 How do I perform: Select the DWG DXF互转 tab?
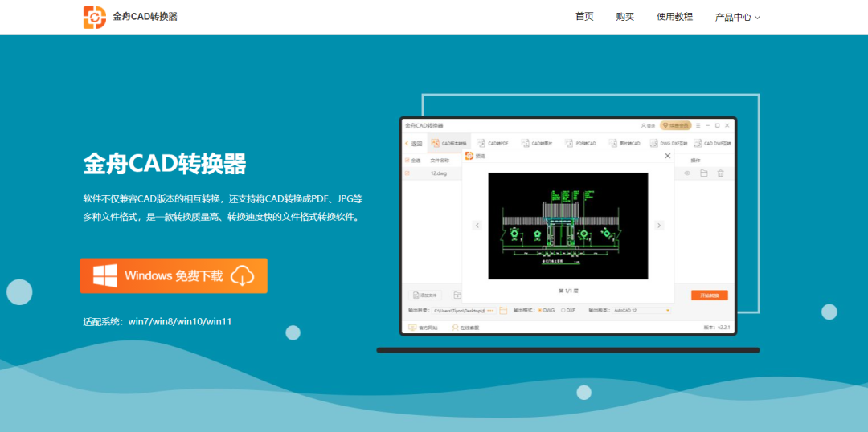pos(669,143)
